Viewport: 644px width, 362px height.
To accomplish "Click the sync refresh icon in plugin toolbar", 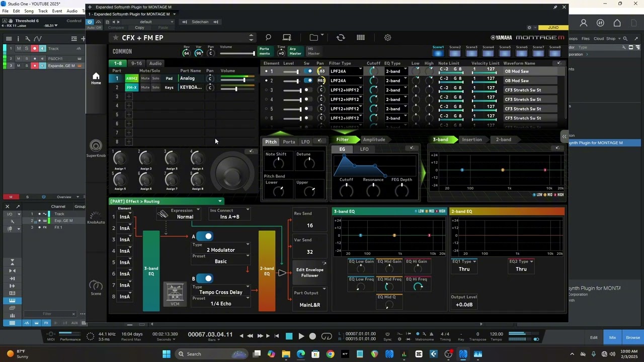I will (x=341, y=38).
